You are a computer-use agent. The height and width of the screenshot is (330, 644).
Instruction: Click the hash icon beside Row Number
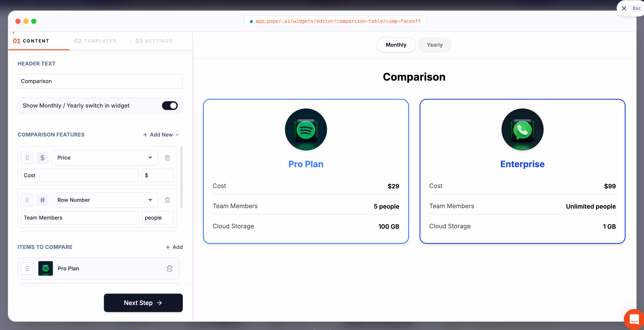click(x=43, y=200)
